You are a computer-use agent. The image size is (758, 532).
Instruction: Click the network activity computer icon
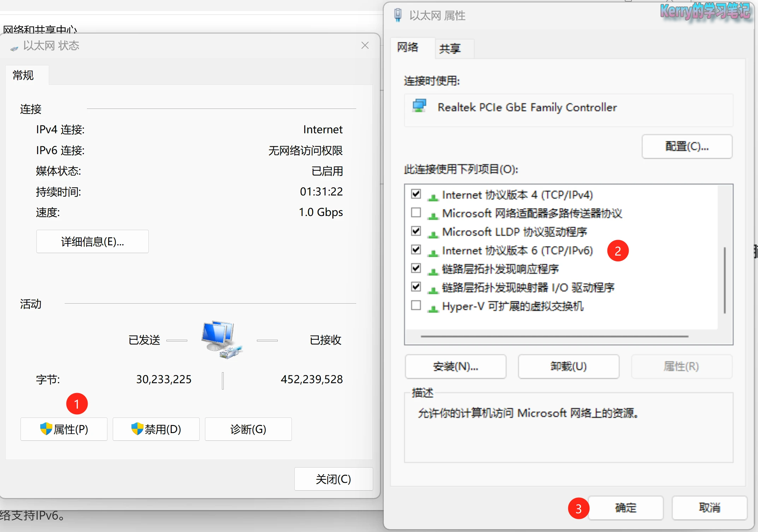pyautogui.click(x=222, y=340)
